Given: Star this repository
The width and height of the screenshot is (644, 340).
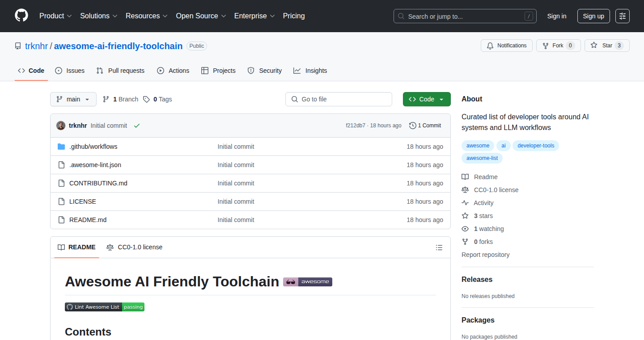Looking at the screenshot, I should point(607,46).
